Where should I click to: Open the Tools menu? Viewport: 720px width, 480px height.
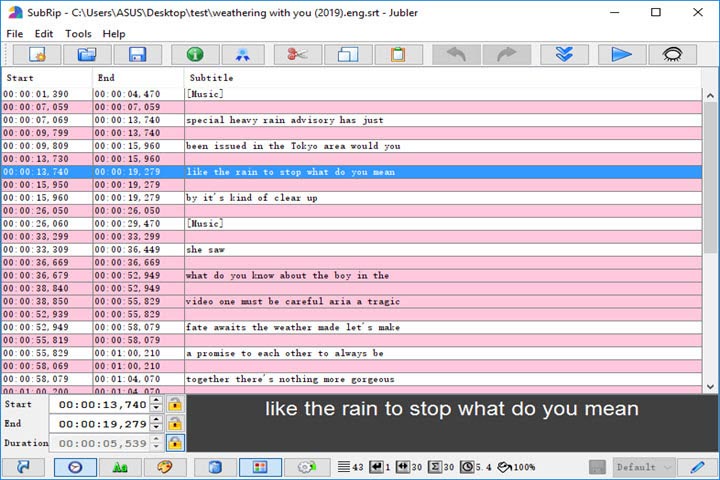pyautogui.click(x=78, y=33)
